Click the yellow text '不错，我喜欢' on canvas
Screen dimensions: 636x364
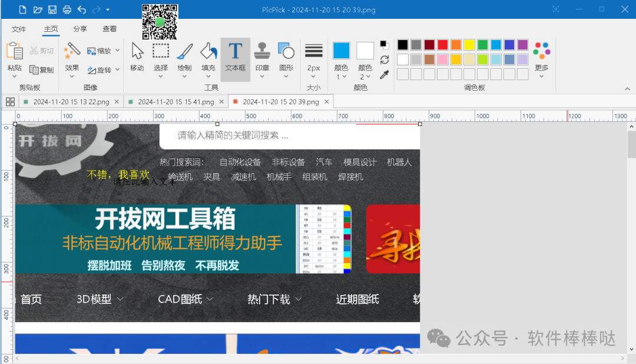(x=118, y=174)
